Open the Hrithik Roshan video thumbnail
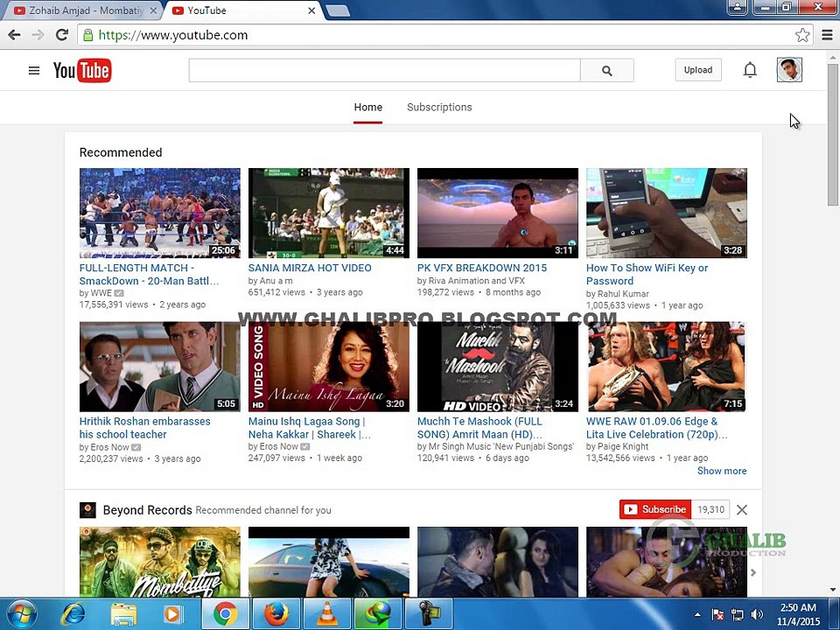The width and height of the screenshot is (840, 630). point(159,367)
